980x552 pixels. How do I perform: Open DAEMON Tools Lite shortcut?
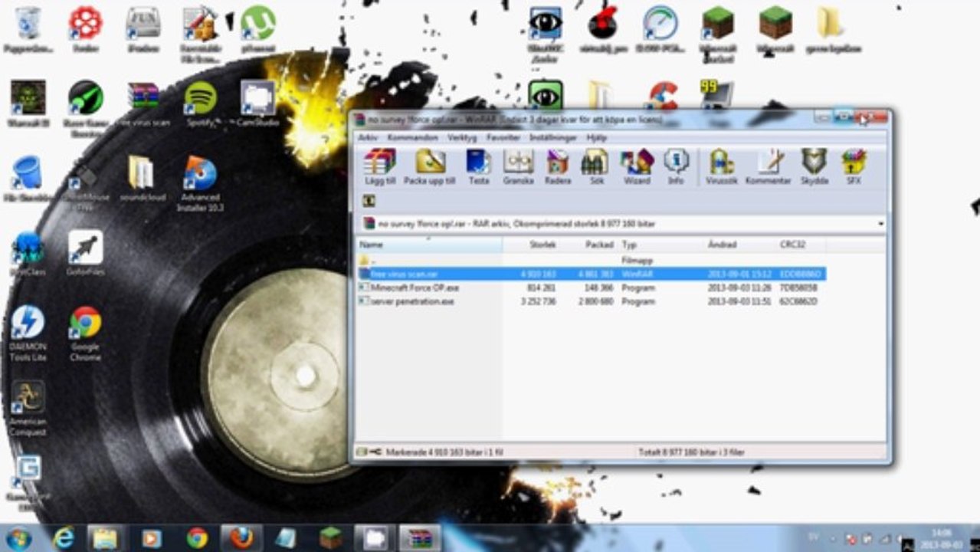click(x=28, y=333)
